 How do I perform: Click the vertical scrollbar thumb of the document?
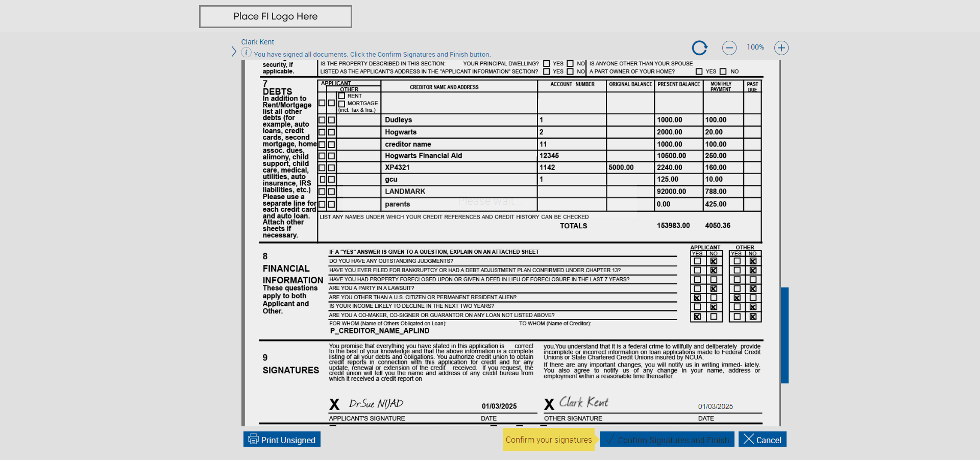pos(785,335)
